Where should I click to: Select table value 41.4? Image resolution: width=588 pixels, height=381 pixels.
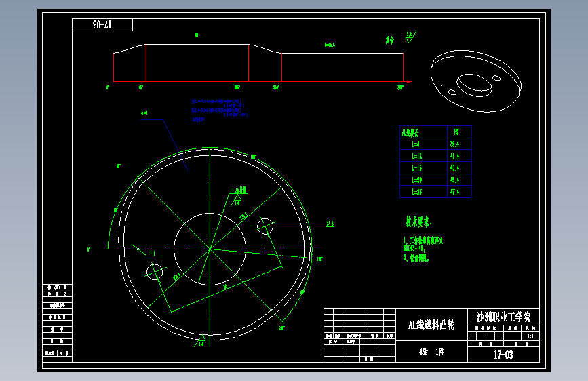coord(454,156)
